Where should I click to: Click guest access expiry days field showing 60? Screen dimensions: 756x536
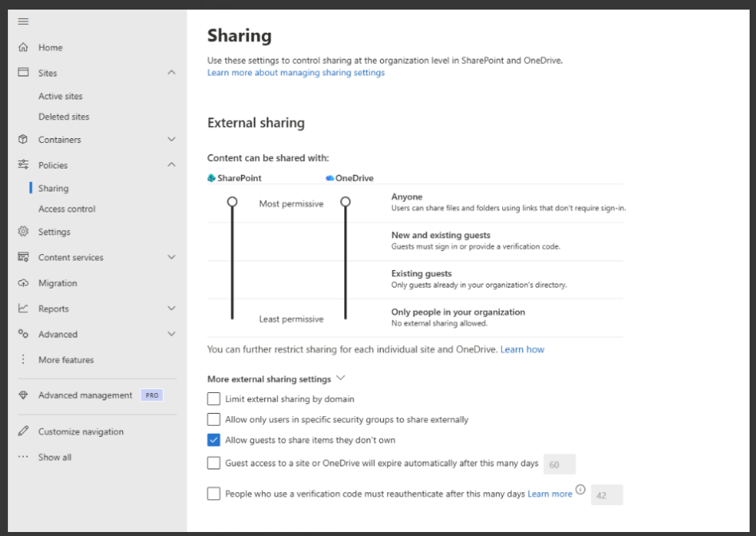point(560,465)
